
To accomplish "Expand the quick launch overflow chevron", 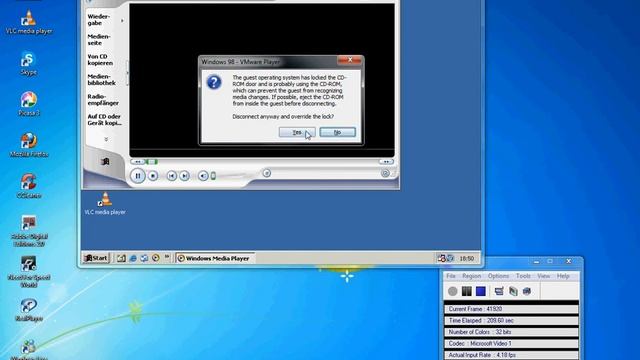I will [x=167, y=257].
